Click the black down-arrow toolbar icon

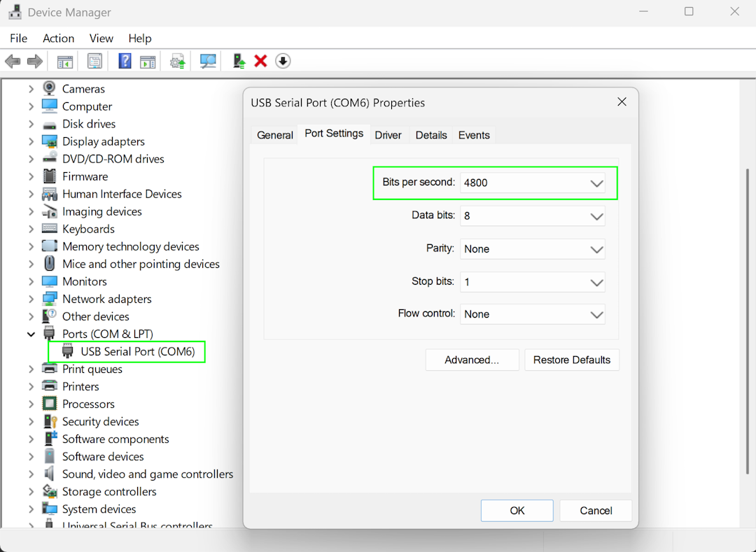(x=282, y=62)
